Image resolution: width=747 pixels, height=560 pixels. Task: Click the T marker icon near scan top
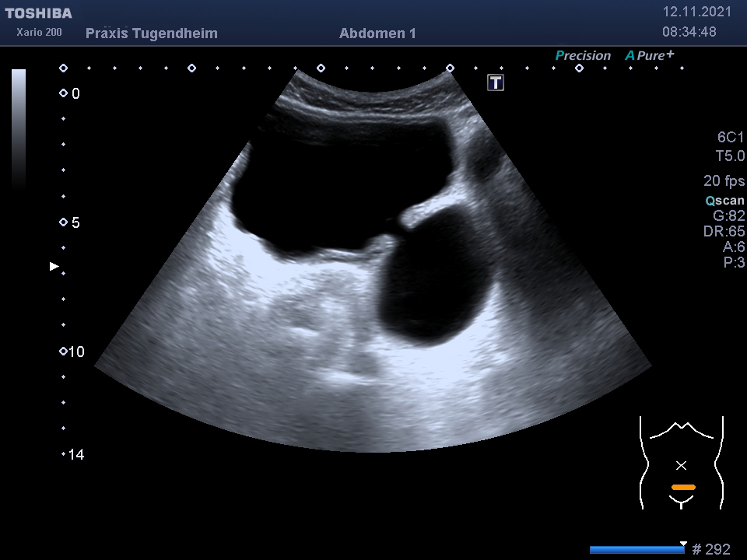click(x=496, y=82)
